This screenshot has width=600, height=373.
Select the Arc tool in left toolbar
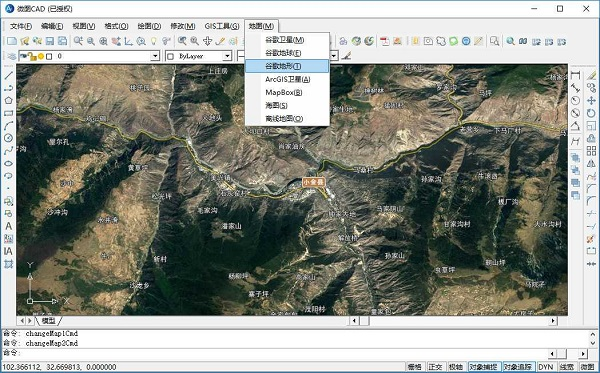8,125
